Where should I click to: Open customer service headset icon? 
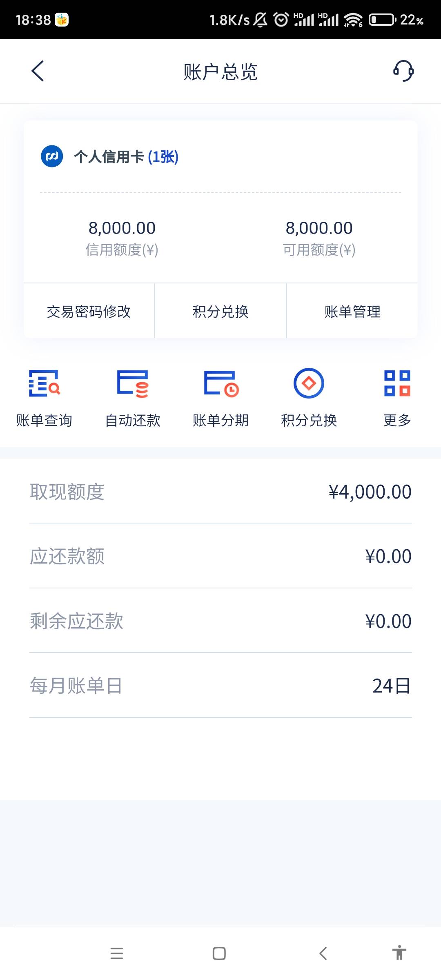pos(403,71)
